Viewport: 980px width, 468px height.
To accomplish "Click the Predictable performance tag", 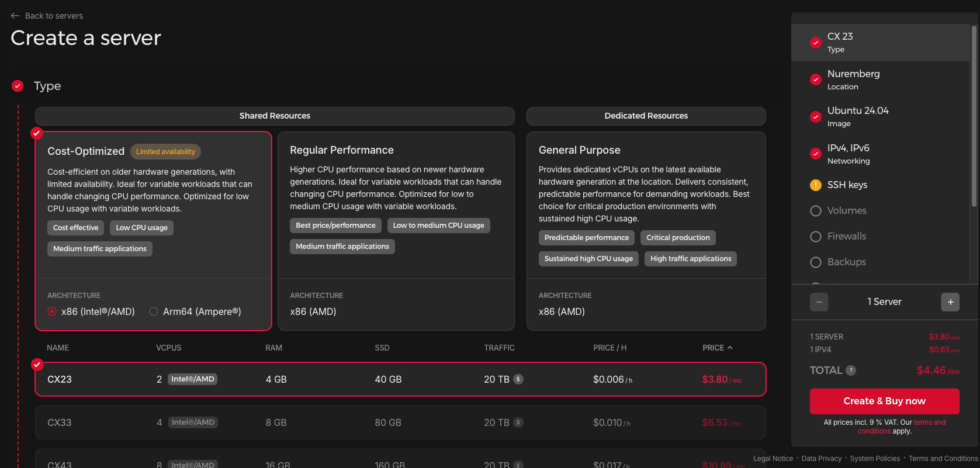I will 587,238.
